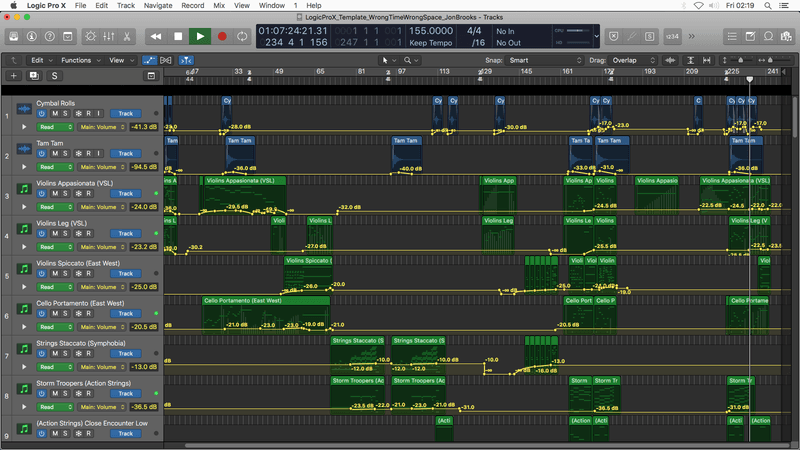Open the Tuner icon

point(632,36)
